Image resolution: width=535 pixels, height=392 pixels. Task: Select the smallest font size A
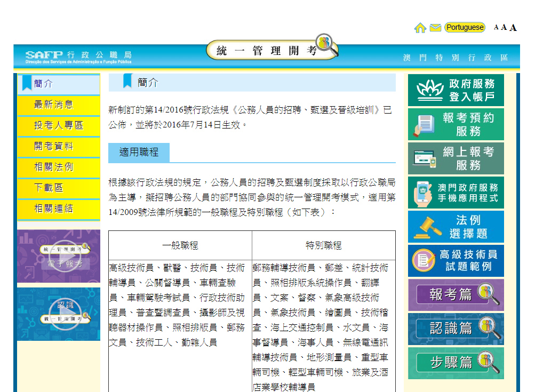point(496,27)
